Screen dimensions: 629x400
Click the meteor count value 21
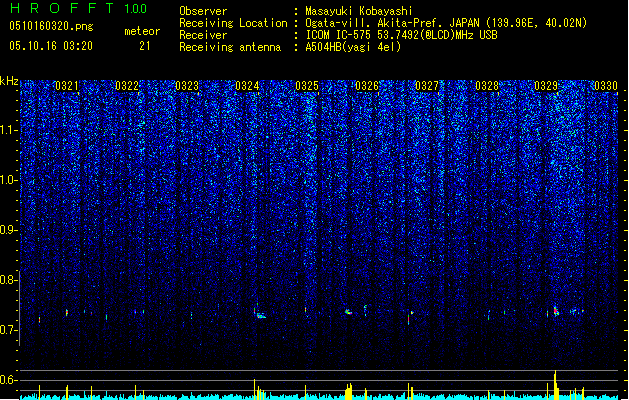point(145,46)
